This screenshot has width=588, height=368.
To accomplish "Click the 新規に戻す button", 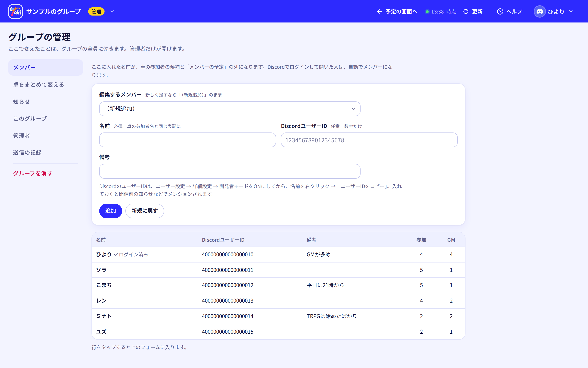I will [145, 211].
